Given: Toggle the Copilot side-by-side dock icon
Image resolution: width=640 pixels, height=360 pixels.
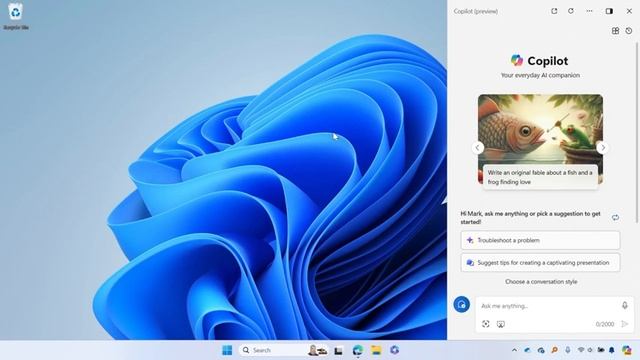Looking at the screenshot, I should [x=609, y=11].
